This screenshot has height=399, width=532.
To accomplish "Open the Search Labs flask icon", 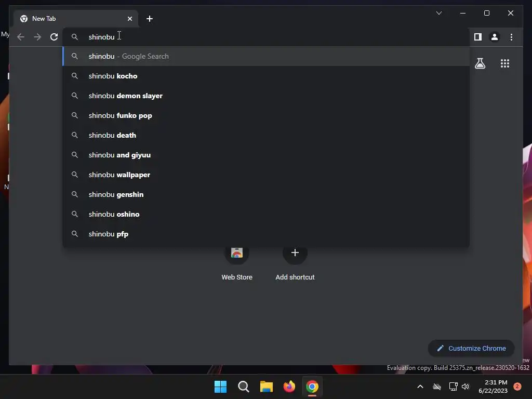I will click(x=480, y=63).
